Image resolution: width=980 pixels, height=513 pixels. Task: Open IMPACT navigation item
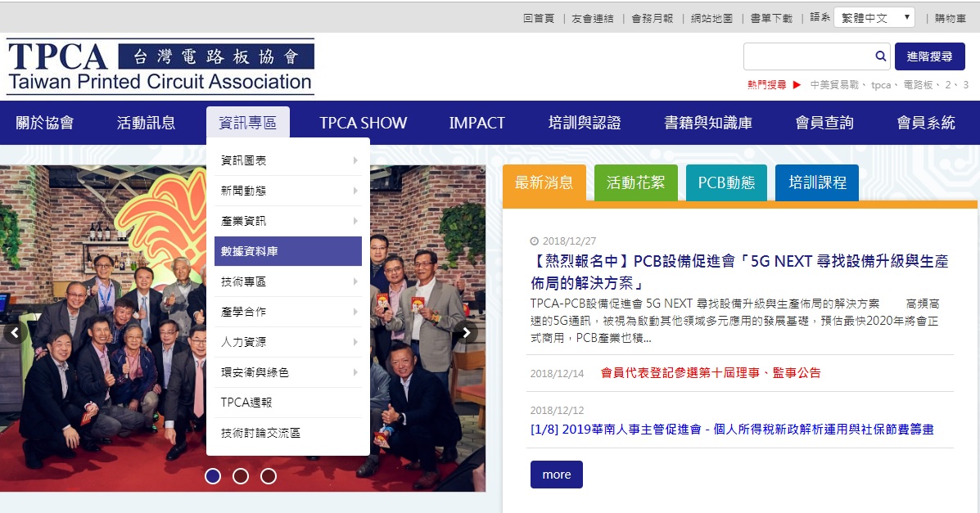click(x=476, y=123)
